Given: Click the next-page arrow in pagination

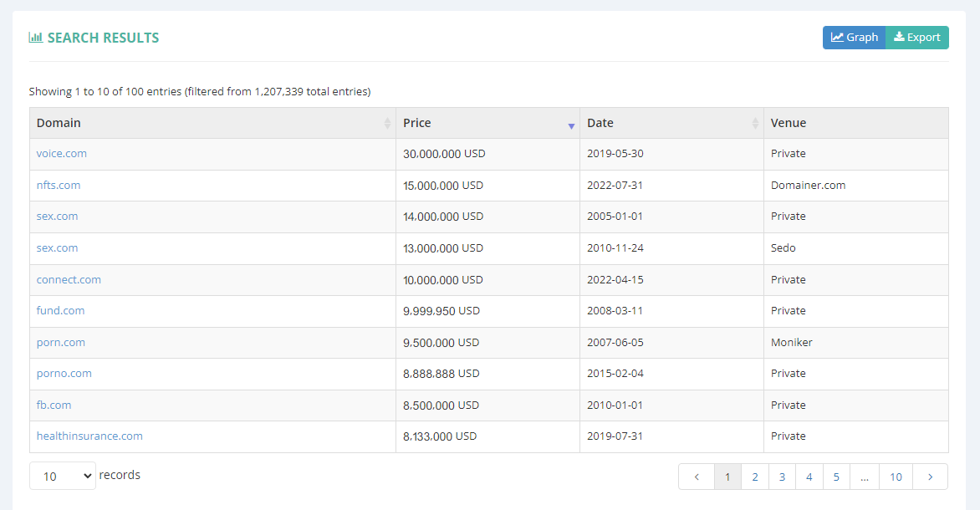Looking at the screenshot, I should tap(930, 476).
